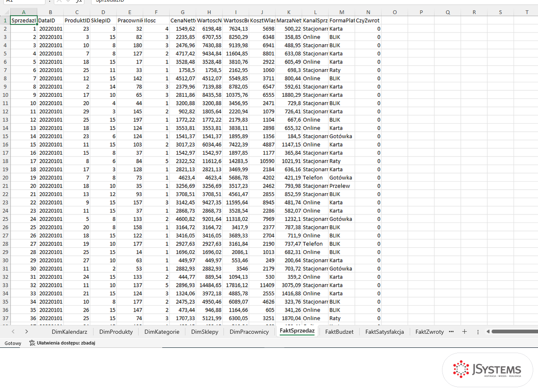The image size is (538, 392).
Task: Click the CzyZwrot header cell
Action: click(368, 20)
